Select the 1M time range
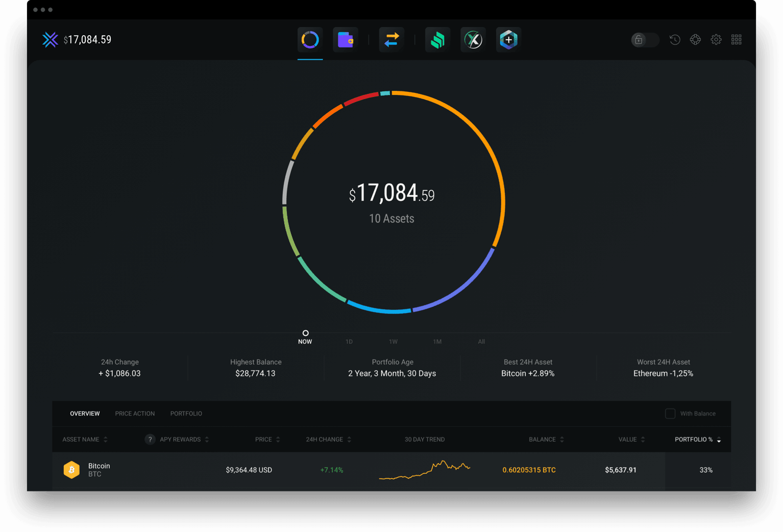The height and width of the screenshot is (532, 783). click(x=437, y=342)
